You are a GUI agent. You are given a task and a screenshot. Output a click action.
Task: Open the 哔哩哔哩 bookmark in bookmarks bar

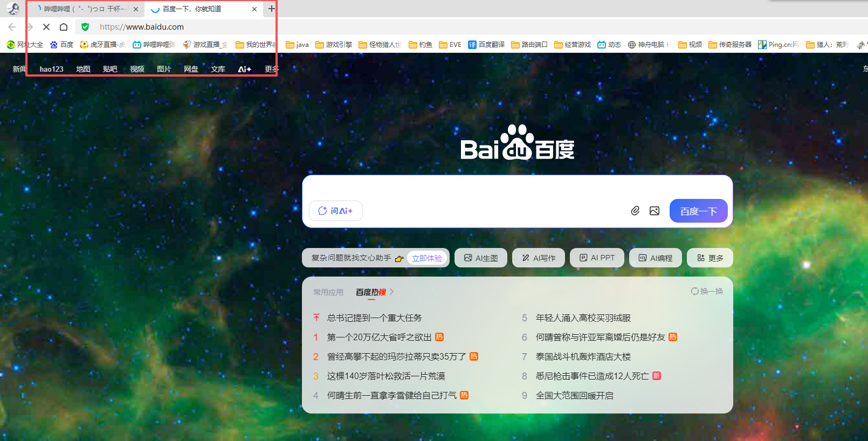click(x=154, y=45)
